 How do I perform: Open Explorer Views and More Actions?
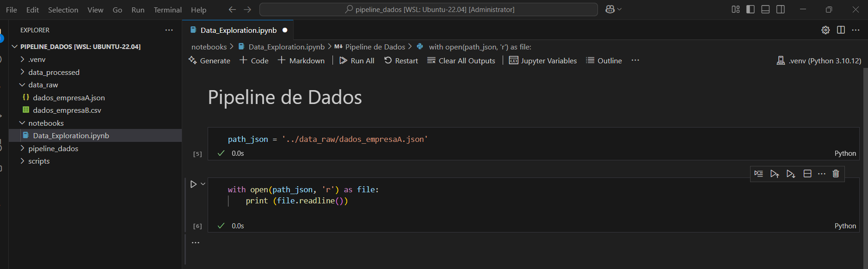click(169, 30)
